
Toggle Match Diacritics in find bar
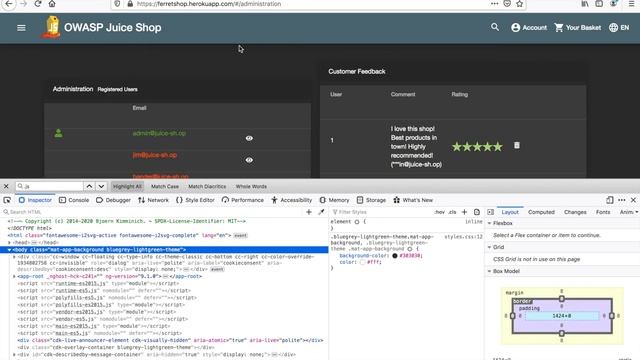click(x=207, y=186)
